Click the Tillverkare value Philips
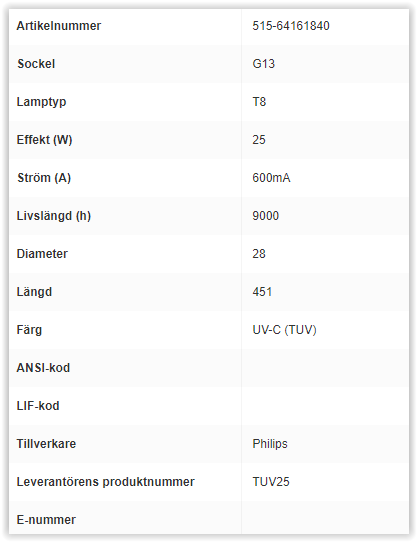 [270, 444]
